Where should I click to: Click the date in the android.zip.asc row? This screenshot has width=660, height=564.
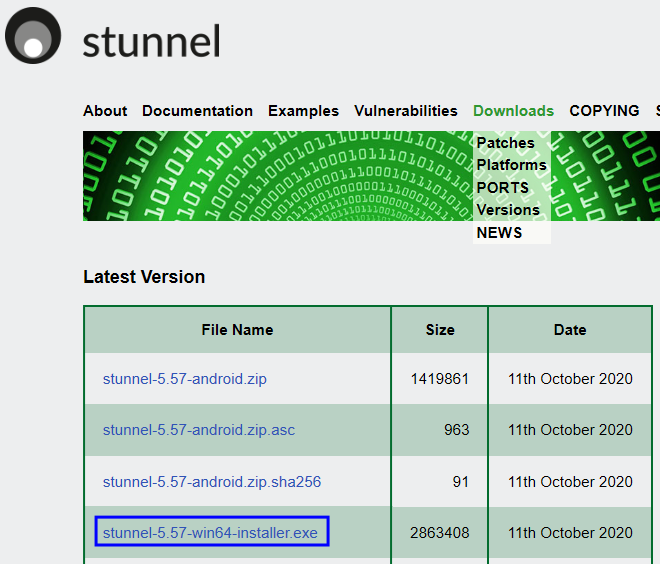570,430
